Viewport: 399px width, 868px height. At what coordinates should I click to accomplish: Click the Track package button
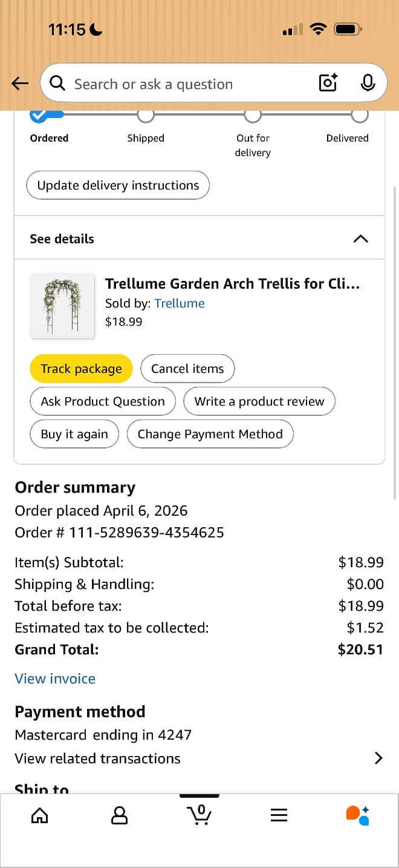pos(81,369)
